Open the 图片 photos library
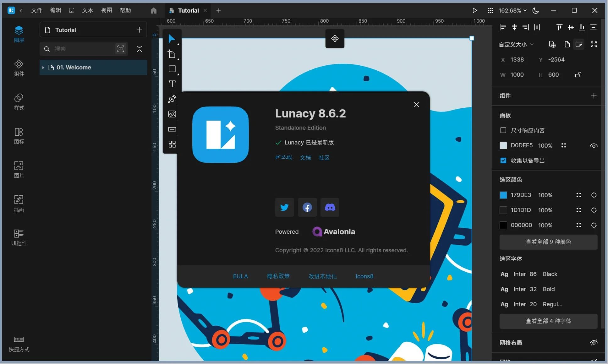Viewport: 608px width, 364px height. (19, 170)
